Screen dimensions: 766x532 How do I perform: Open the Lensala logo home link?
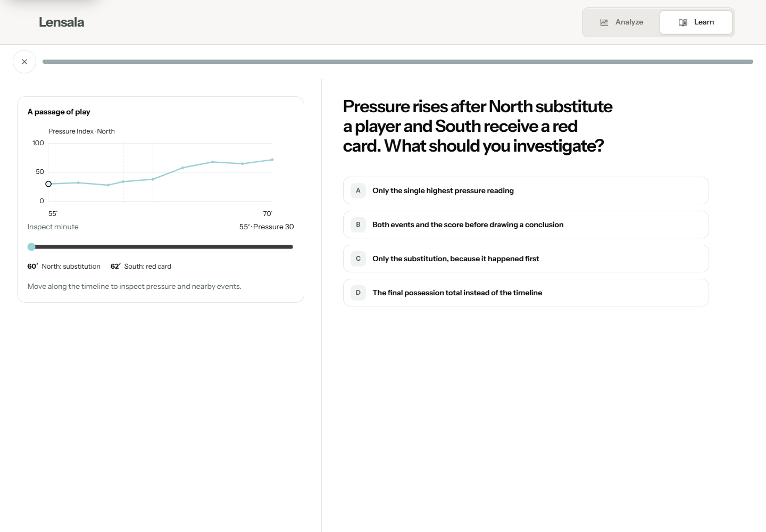point(61,22)
